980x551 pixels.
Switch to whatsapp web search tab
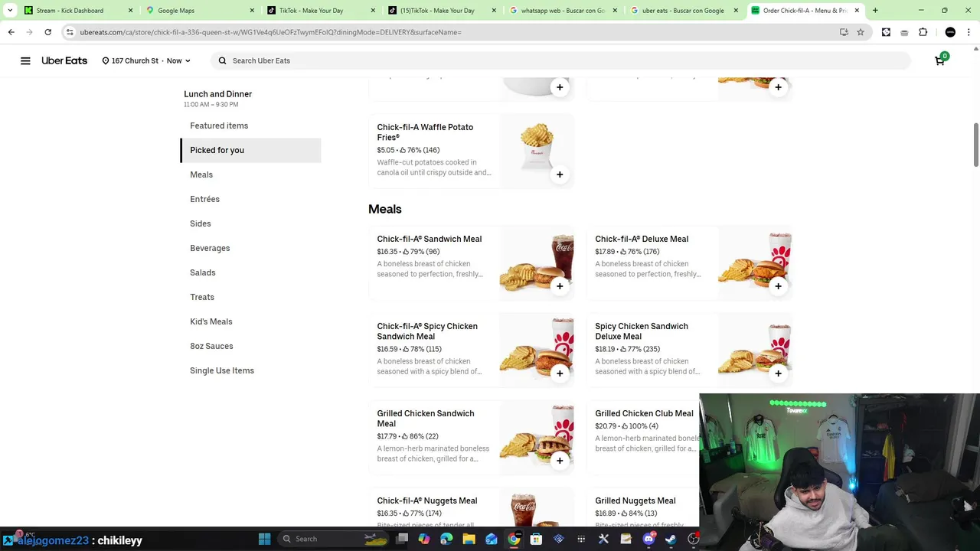point(563,11)
